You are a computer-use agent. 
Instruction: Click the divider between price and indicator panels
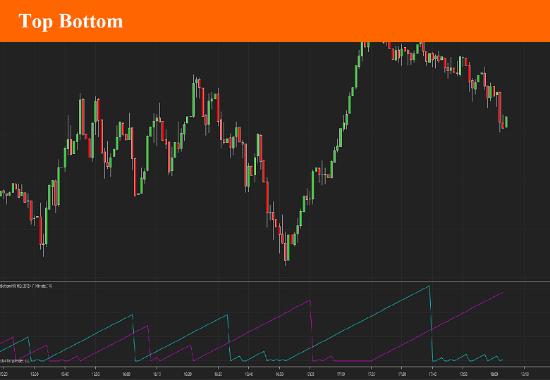(x=275, y=281)
